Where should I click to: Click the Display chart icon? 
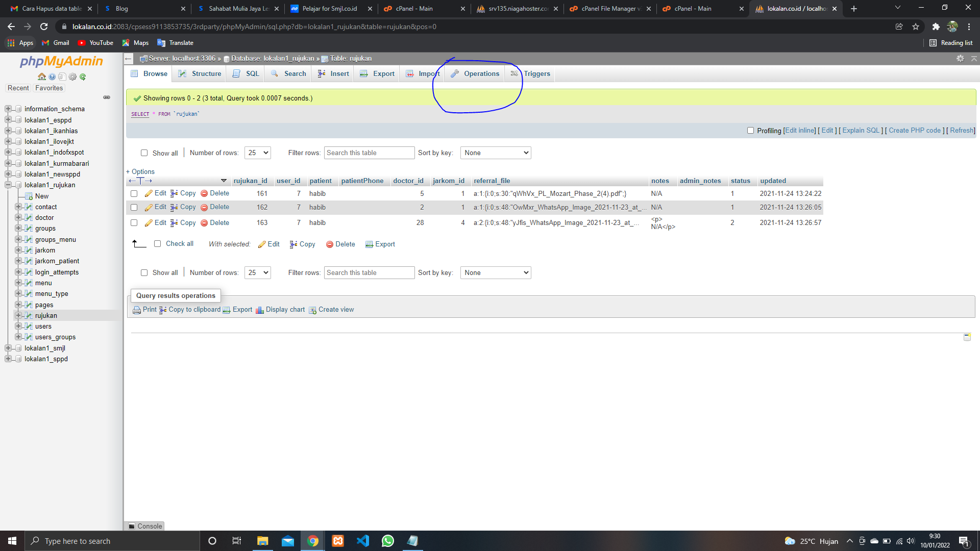(260, 310)
